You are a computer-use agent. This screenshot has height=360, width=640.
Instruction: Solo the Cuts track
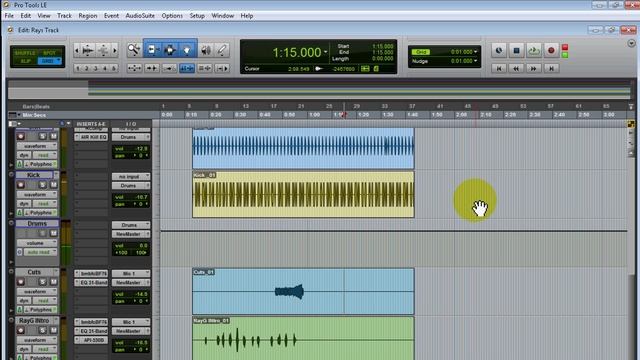click(42, 282)
